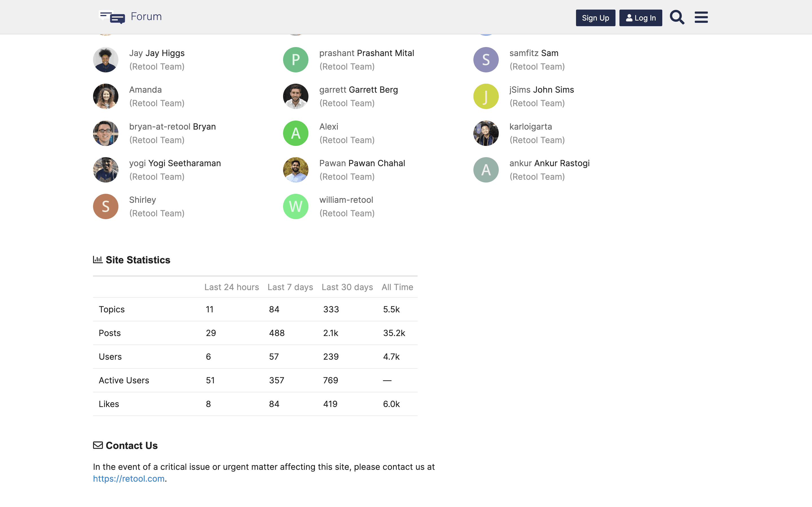Open Jay Higgs's profile avatar
This screenshot has width=812, height=507.
coord(105,59)
